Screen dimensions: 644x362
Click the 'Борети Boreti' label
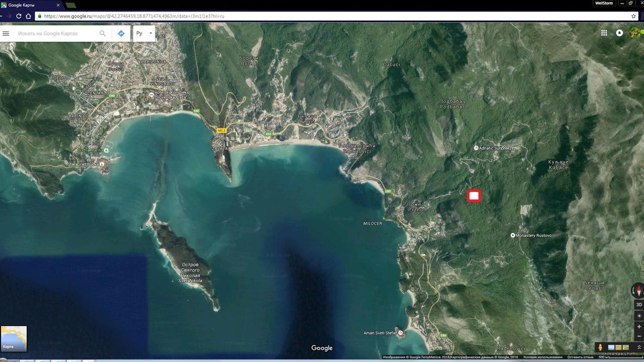[x=249, y=61]
